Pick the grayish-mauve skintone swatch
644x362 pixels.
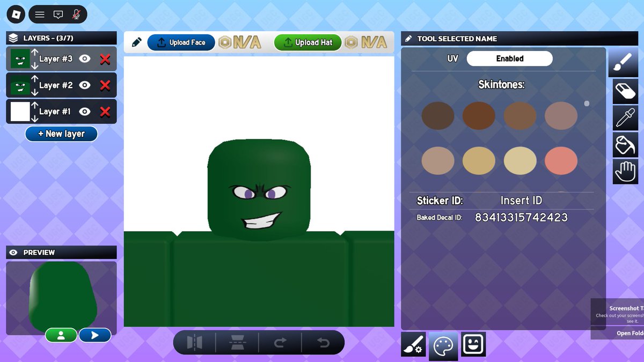coord(561,115)
